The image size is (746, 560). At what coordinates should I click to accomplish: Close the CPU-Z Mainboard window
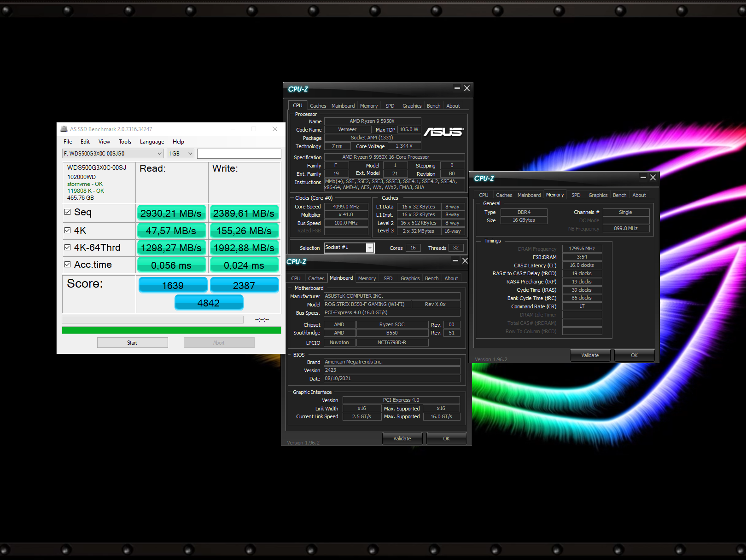pos(465,261)
